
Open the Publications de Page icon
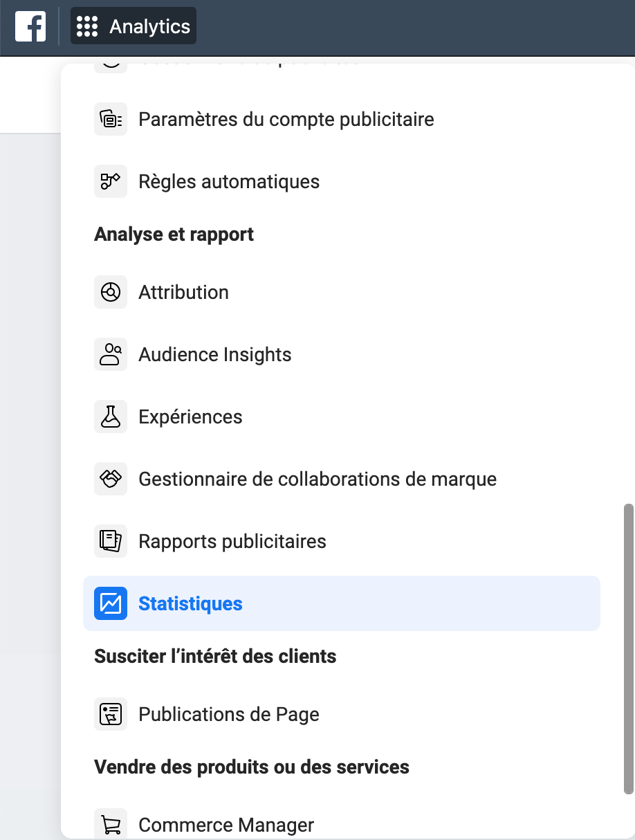(111, 714)
